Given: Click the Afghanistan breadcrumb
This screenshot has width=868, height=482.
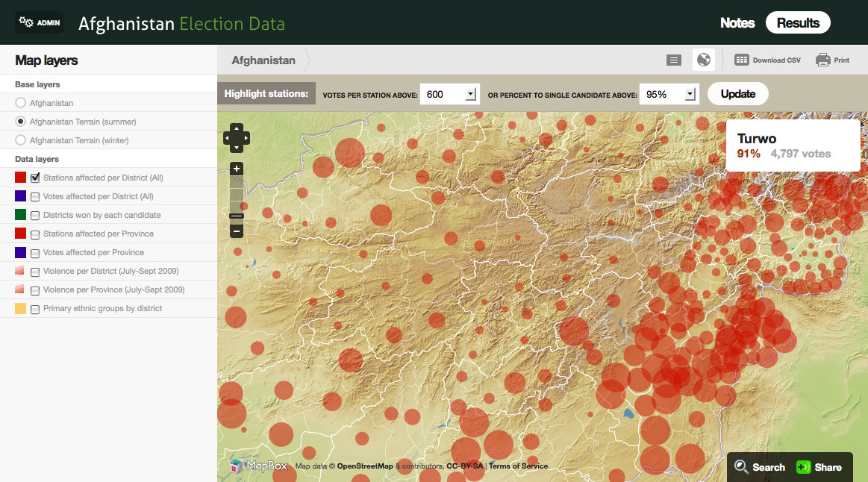Looking at the screenshot, I should tap(263, 60).
